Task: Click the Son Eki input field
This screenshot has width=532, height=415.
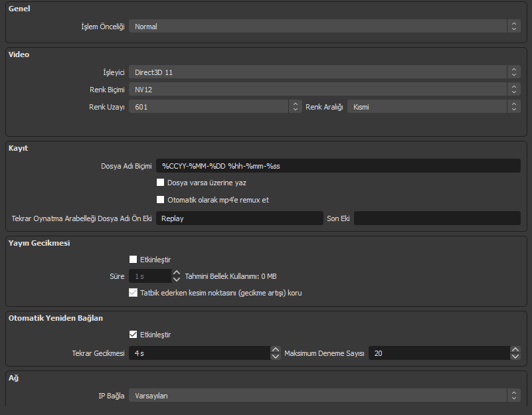Action: pyautogui.click(x=436, y=218)
